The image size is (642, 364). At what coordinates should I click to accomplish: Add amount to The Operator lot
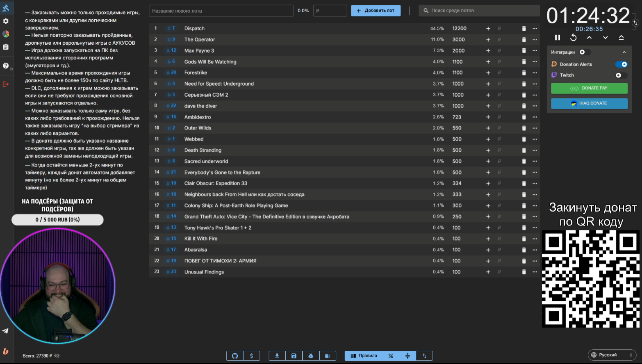[x=488, y=40]
